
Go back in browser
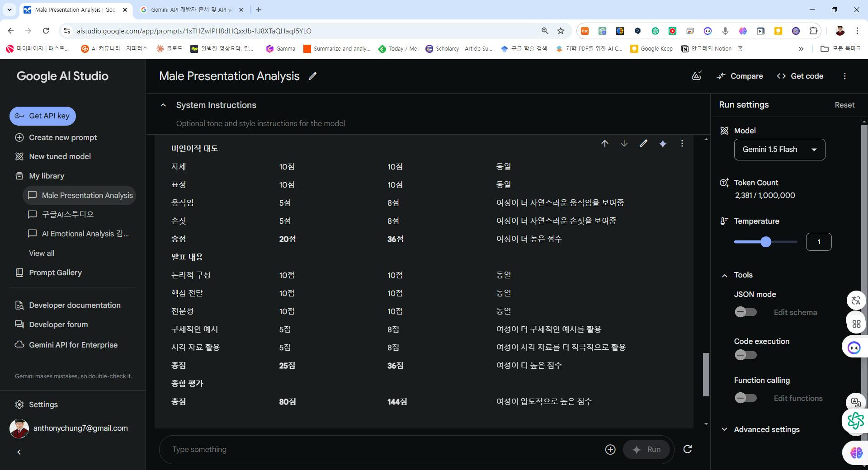[x=11, y=31]
